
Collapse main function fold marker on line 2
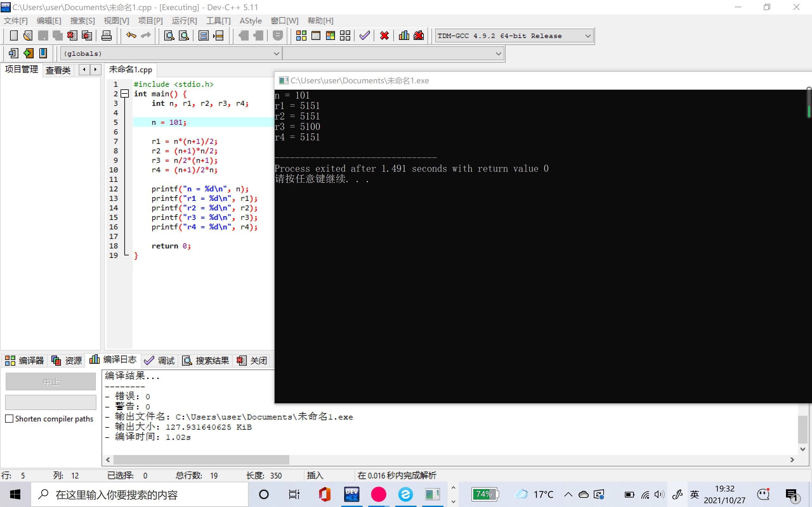[x=125, y=94]
